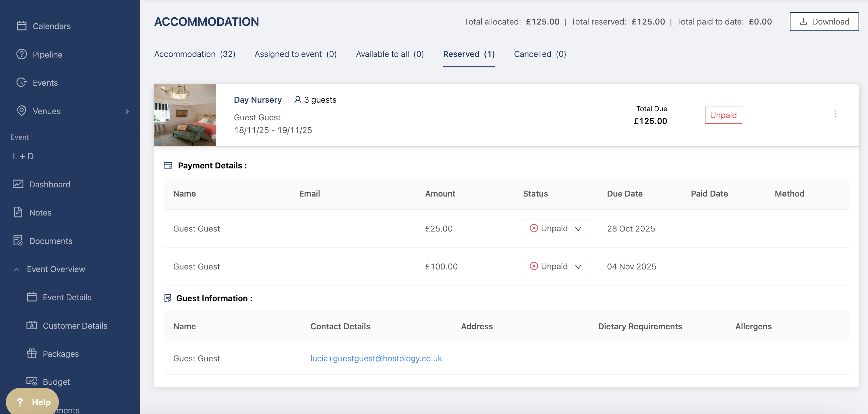Click the lucia+guestguest email link
Screen dimensions: 868x414
pos(376,358)
